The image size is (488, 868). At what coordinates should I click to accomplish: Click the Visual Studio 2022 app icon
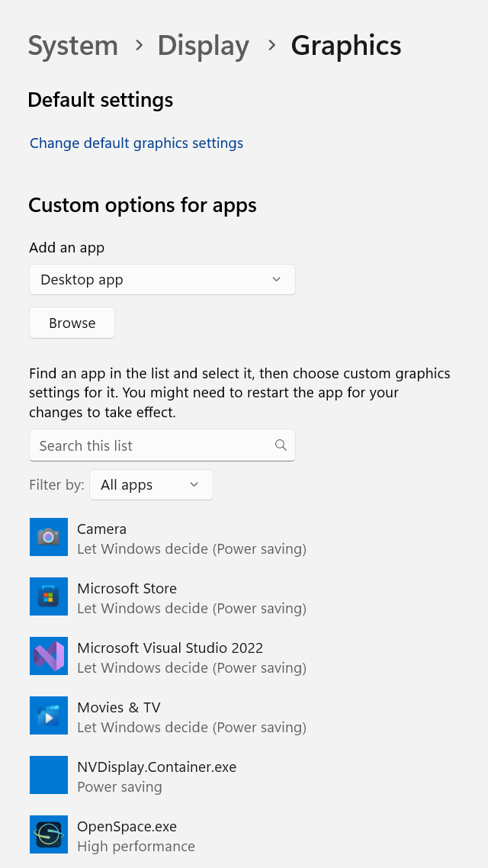tap(49, 656)
